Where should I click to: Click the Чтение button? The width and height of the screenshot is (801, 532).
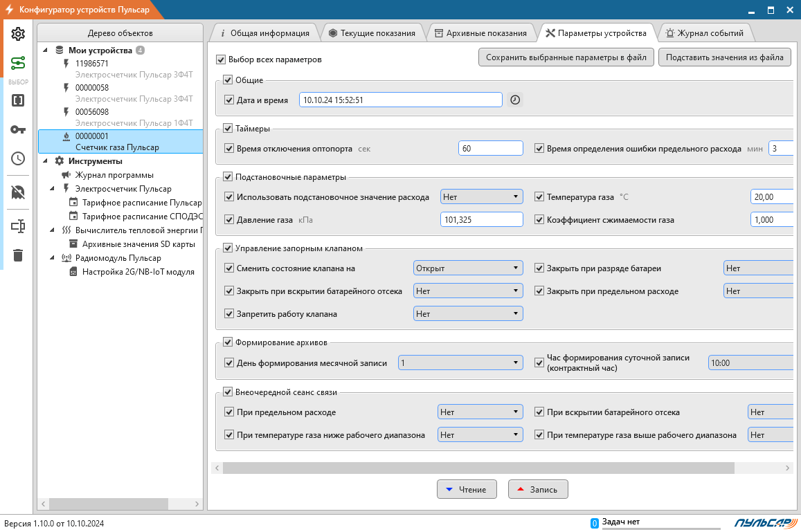point(467,489)
